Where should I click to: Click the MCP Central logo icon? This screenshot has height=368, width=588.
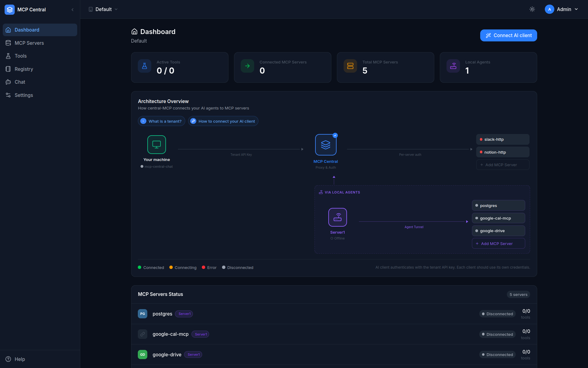pos(9,10)
